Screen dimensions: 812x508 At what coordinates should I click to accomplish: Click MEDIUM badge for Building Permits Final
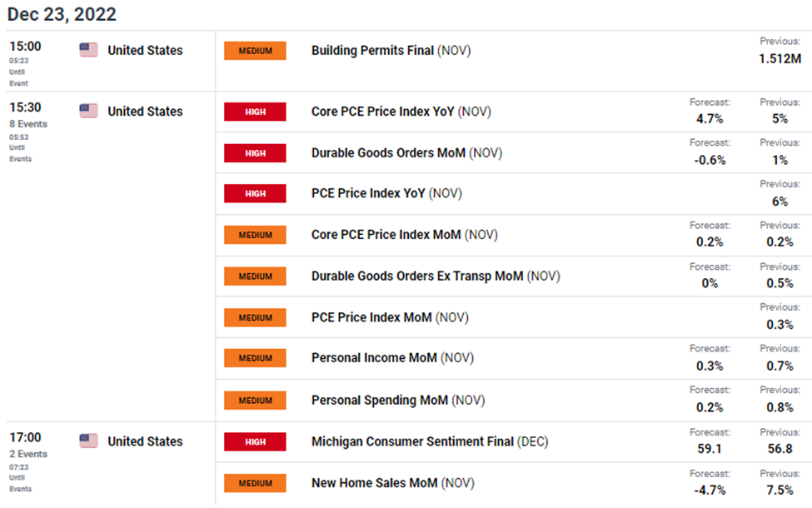tap(255, 51)
